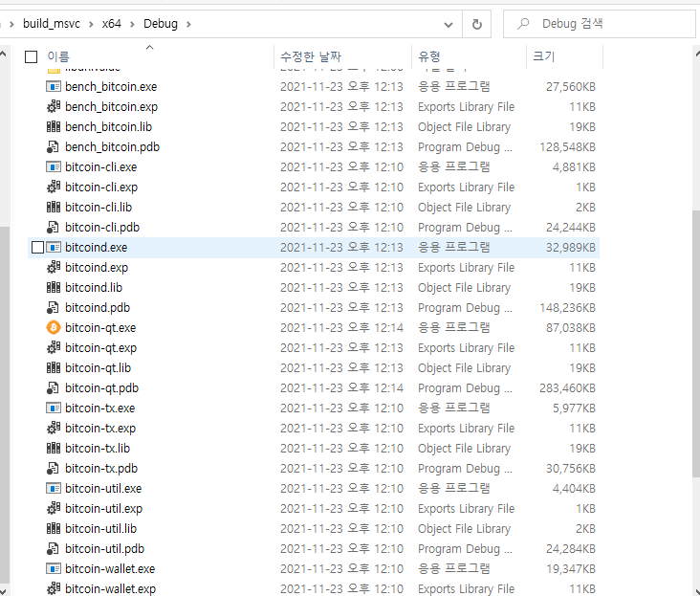Sort by the 유형 column header

point(429,56)
